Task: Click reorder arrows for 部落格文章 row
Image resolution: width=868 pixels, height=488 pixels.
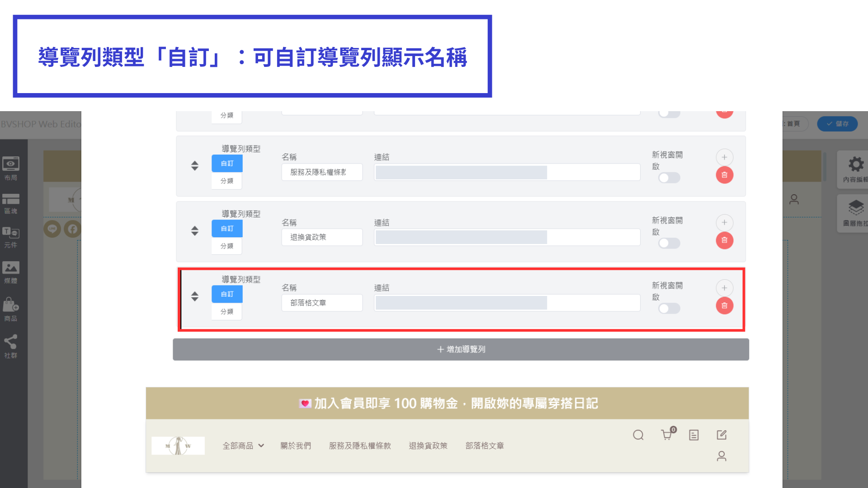Action: point(194,296)
